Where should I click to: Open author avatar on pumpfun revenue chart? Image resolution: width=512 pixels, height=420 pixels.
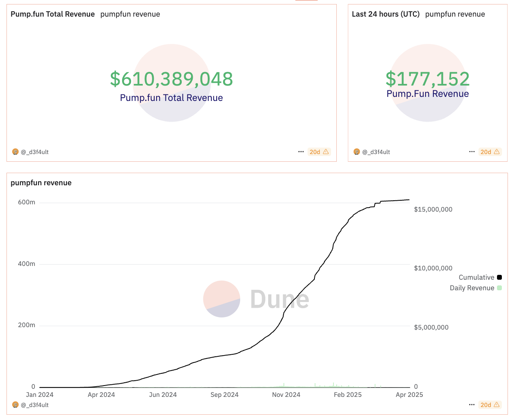[x=15, y=405]
